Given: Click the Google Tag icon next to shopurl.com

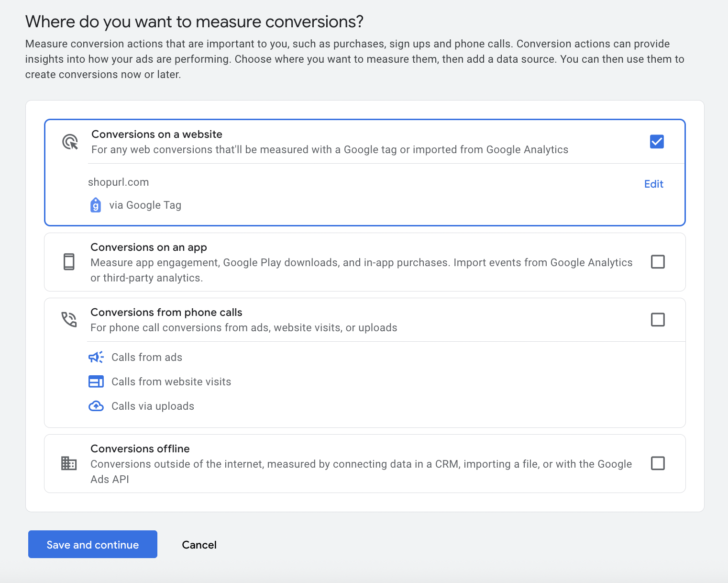Looking at the screenshot, I should pos(96,204).
